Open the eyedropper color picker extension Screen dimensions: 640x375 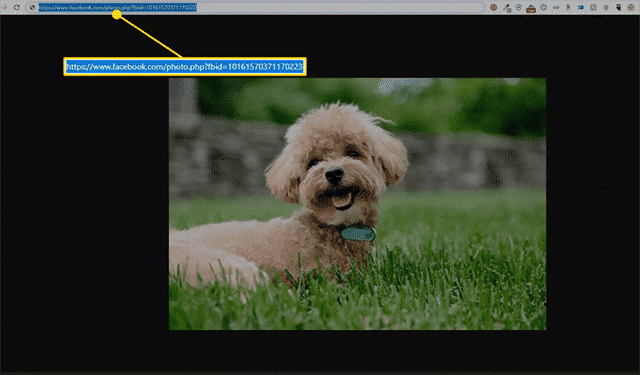(507, 8)
